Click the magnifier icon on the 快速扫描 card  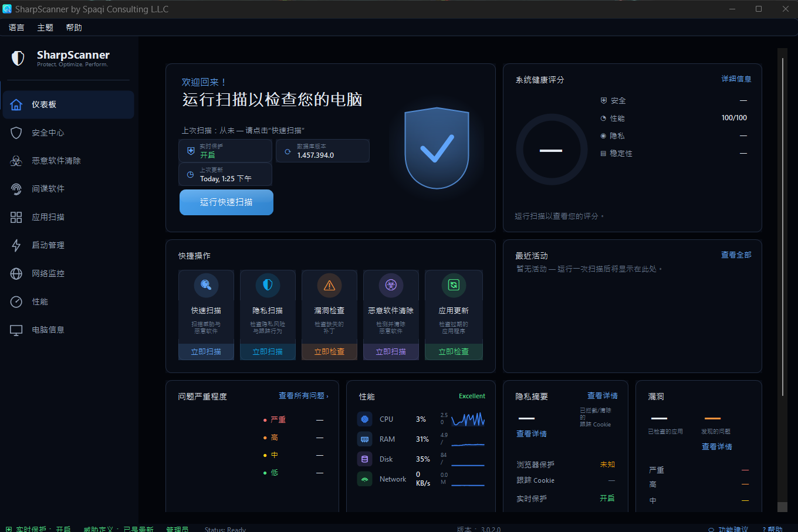[x=206, y=285]
